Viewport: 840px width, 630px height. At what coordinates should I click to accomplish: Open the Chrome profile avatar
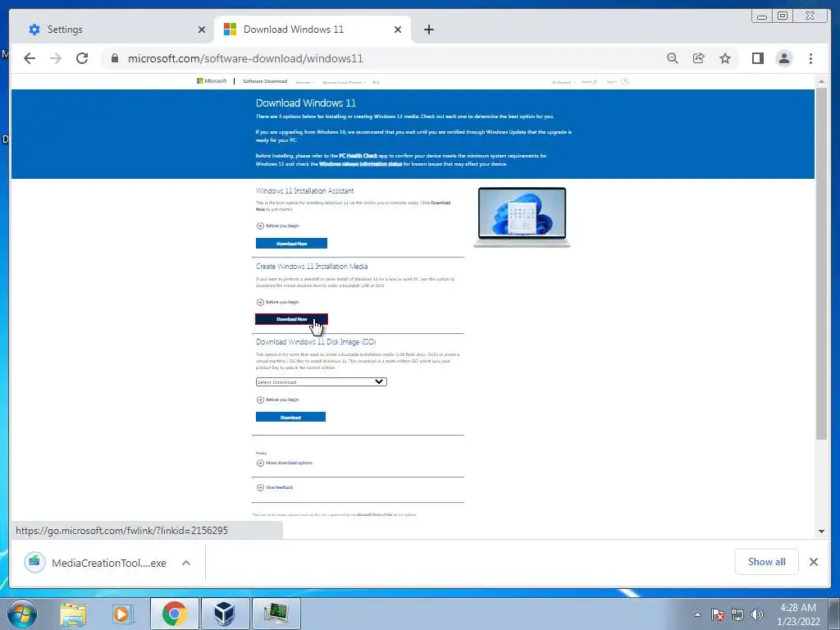coord(784,58)
